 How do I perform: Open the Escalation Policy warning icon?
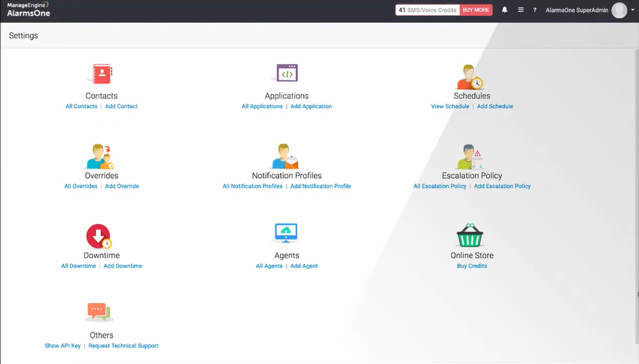470,156
